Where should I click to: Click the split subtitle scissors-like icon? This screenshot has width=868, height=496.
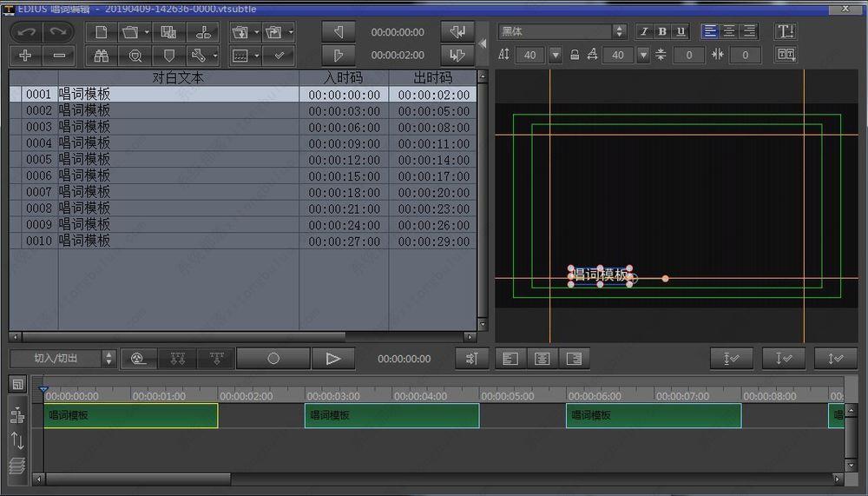point(203,32)
